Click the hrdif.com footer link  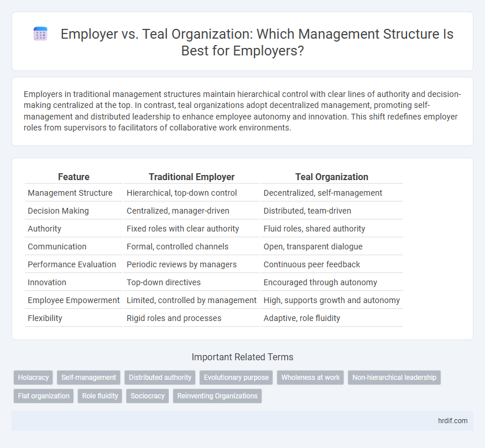[453, 421]
